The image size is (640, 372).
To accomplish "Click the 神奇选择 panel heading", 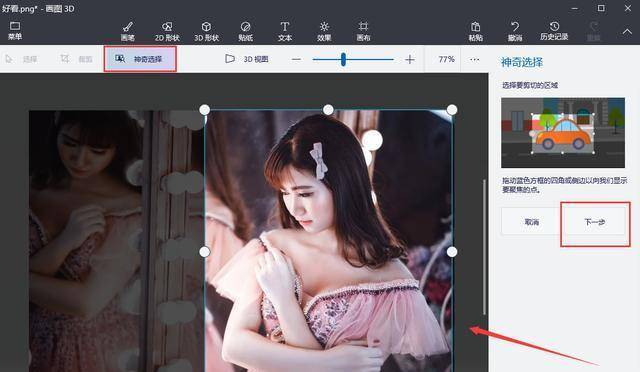I will pyautogui.click(x=522, y=62).
